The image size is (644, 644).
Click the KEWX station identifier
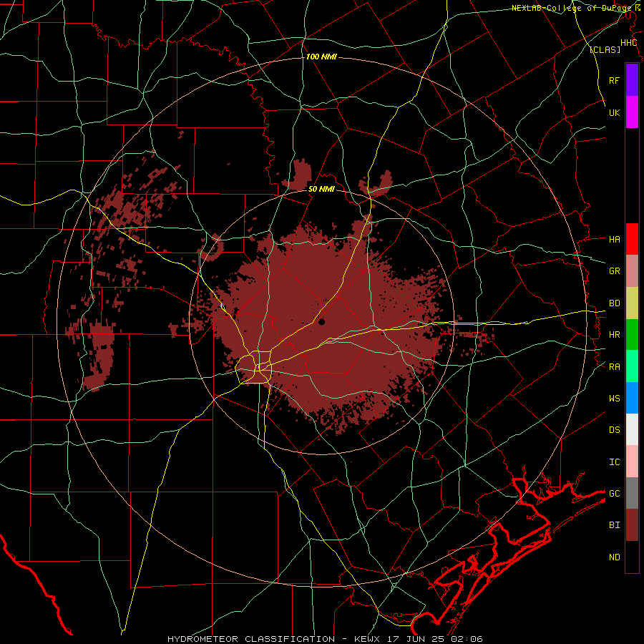coord(367,639)
